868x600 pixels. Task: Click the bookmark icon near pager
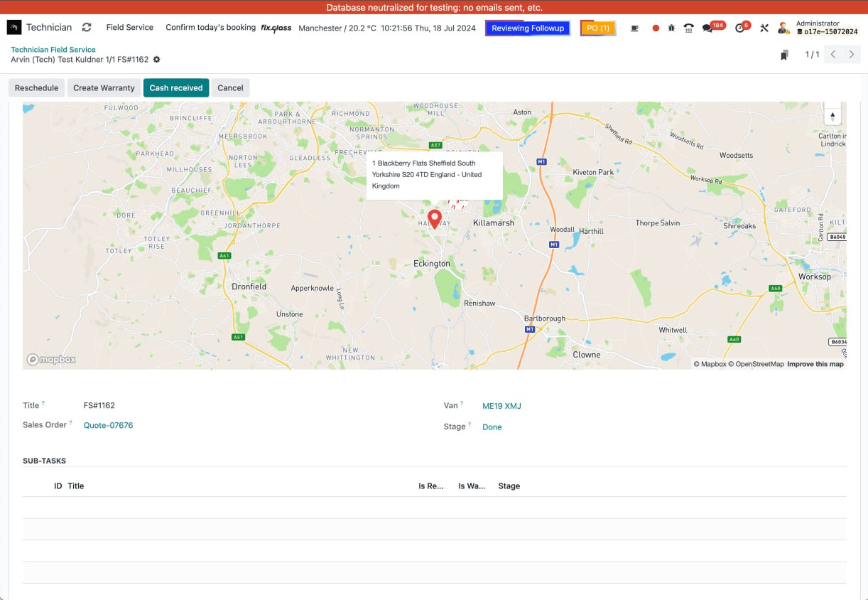pos(784,55)
